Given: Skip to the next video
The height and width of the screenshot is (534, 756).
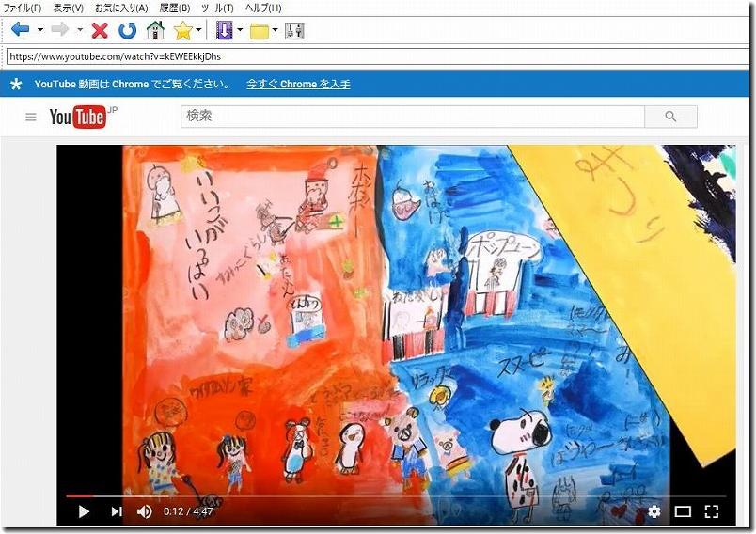Looking at the screenshot, I should click(117, 511).
